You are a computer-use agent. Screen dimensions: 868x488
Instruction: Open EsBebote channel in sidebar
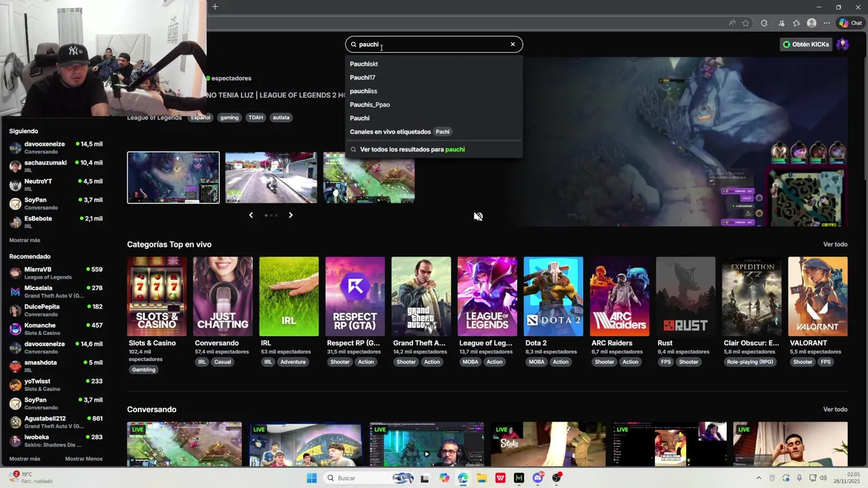(x=56, y=222)
